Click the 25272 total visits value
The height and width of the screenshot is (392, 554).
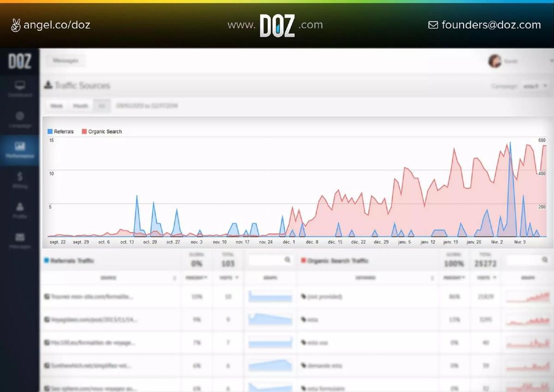[x=485, y=264]
